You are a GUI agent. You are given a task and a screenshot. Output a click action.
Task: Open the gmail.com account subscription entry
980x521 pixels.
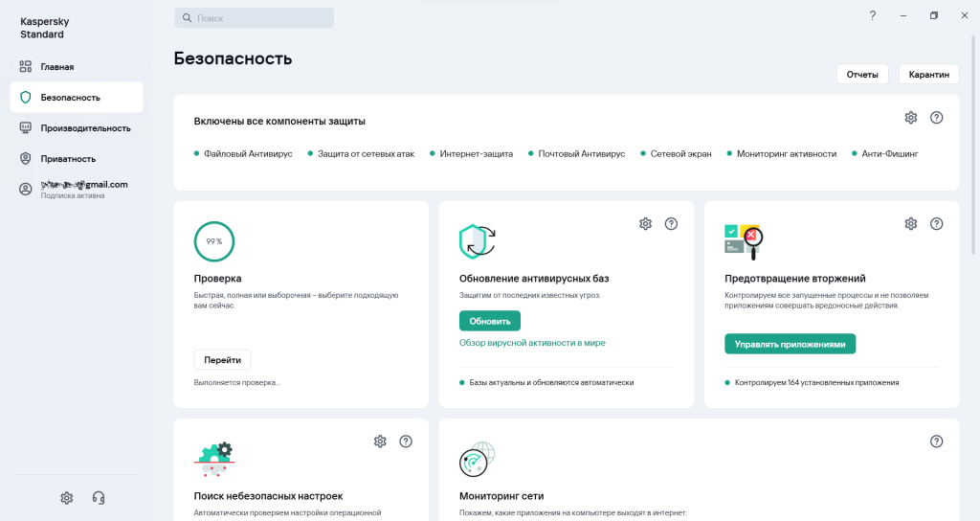83,189
